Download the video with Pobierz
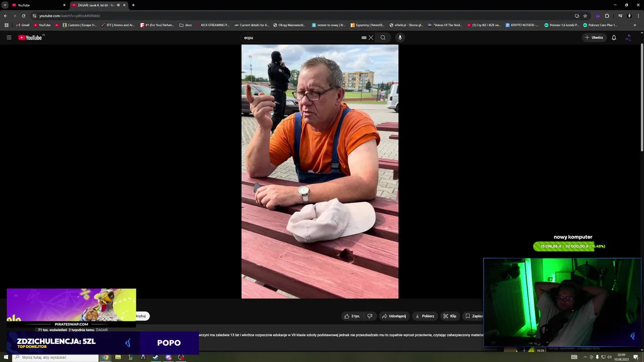The image size is (644, 362). pos(425,316)
